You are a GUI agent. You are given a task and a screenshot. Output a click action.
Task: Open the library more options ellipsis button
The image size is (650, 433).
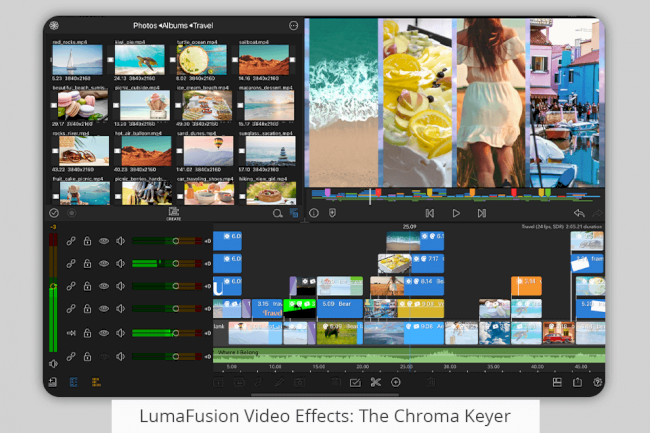click(293, 26)
